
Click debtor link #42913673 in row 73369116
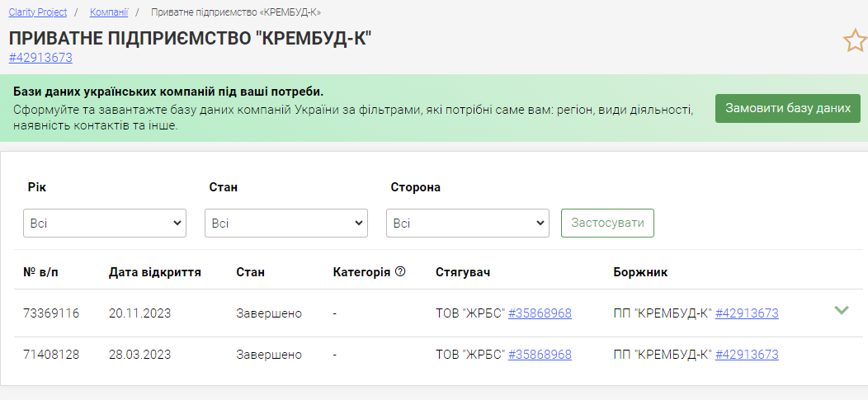(x=746, y=313)
